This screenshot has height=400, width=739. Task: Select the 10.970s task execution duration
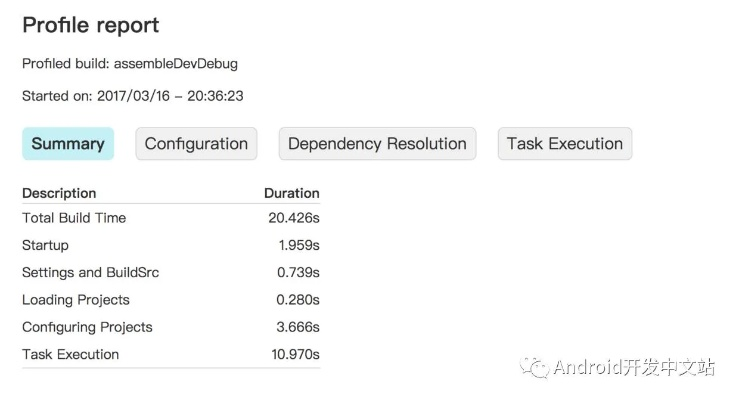click(293, 354)
